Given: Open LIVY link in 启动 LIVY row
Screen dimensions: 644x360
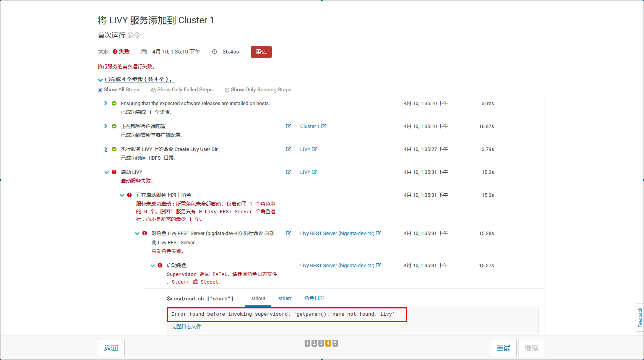Looking at the screenshot, I should pos(308,172).
